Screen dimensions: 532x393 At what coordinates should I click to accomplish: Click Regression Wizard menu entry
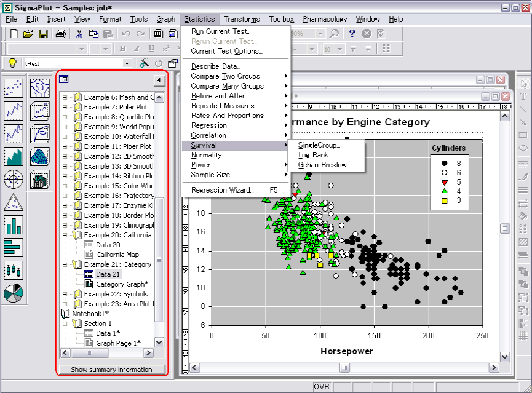[x=222, y=190]
